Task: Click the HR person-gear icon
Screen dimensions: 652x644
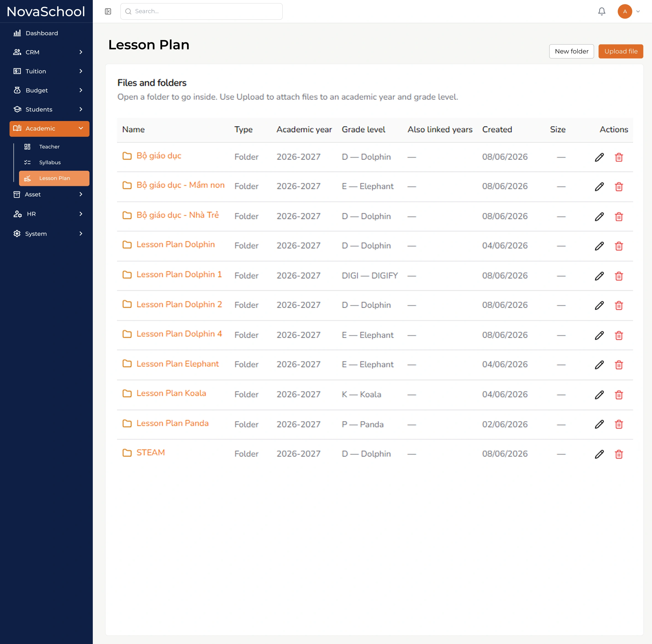Action: (x=18, y=214)
